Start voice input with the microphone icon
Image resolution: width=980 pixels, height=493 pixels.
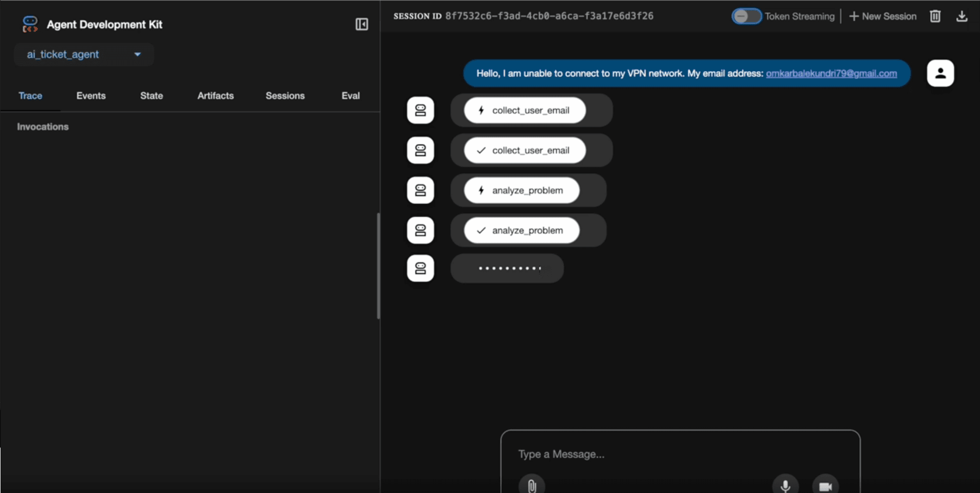[x=785, y=485]
